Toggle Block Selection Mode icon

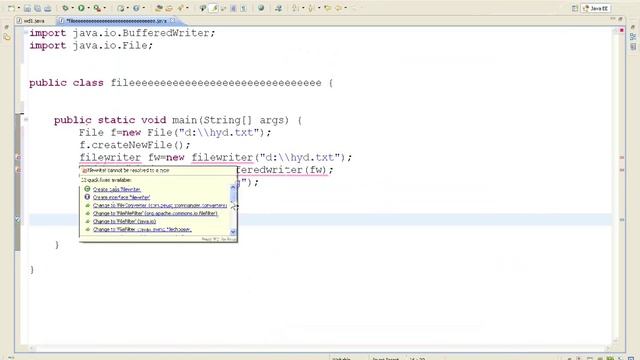233,8
